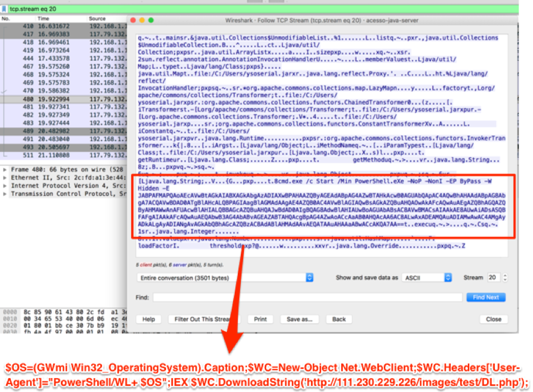Select packet row number 467
533x392 pixels.
click(63, 66)
